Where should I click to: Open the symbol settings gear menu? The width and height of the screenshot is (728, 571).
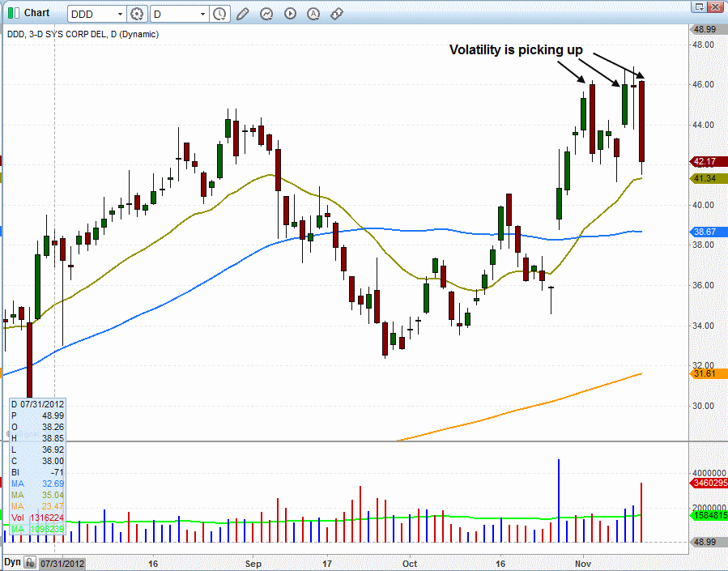click(x=137, y=14)
